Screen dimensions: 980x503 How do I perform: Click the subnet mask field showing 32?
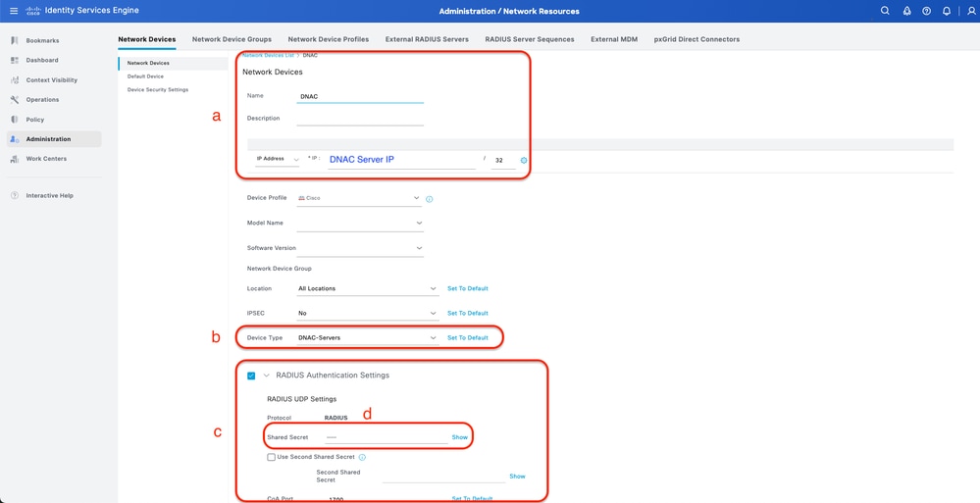(504, 161)
